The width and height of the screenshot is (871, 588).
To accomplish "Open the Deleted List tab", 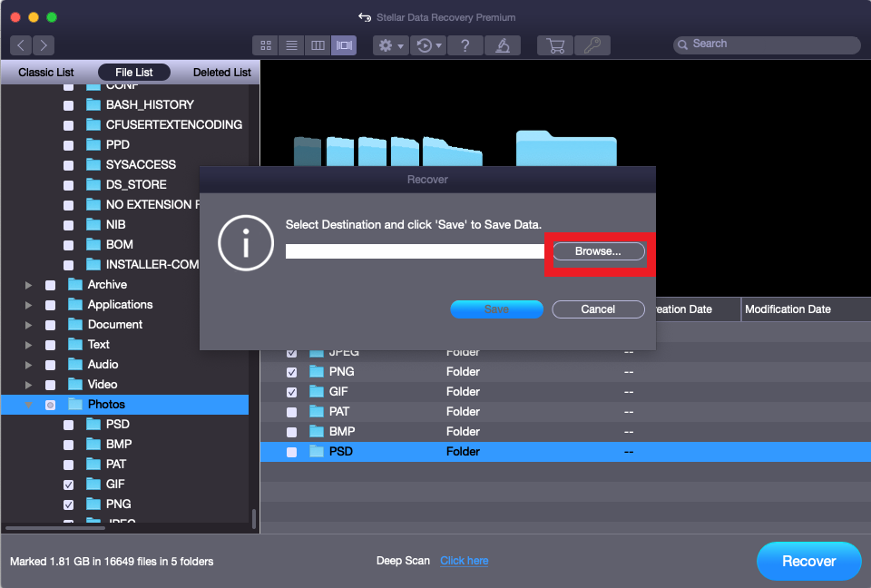I will click(221, 73).
